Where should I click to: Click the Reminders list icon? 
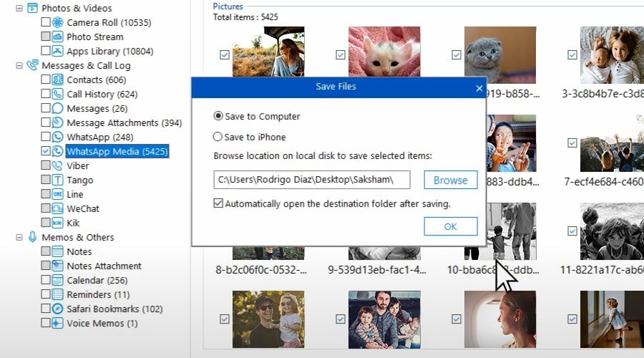coord(57,294)
